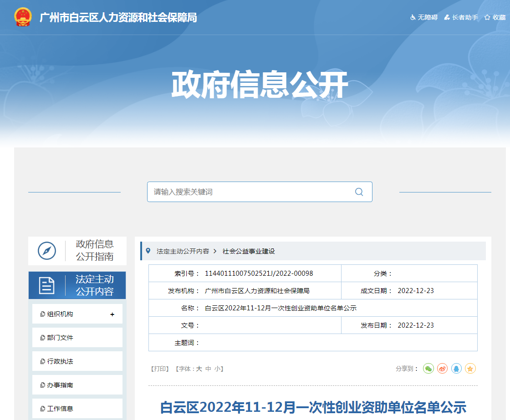
Task: Share to QQ via blue penguin icon
Action: click(456, 369)
